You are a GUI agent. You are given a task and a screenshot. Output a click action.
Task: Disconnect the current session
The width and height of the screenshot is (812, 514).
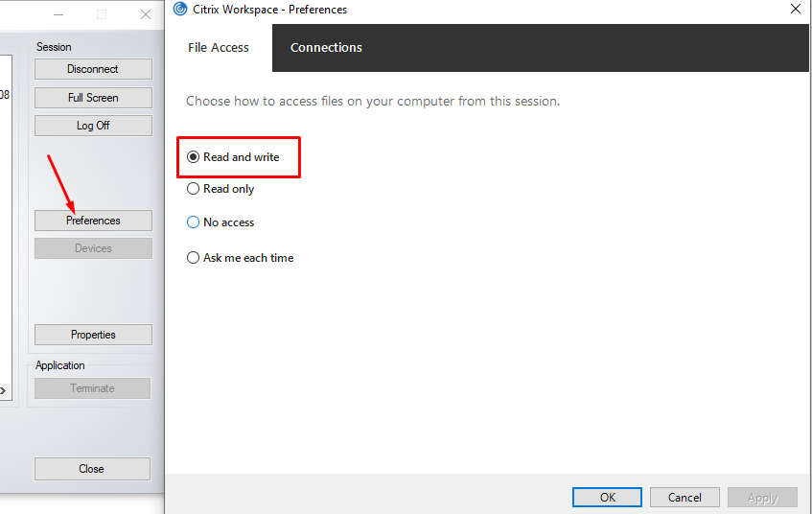coord(93,69)
